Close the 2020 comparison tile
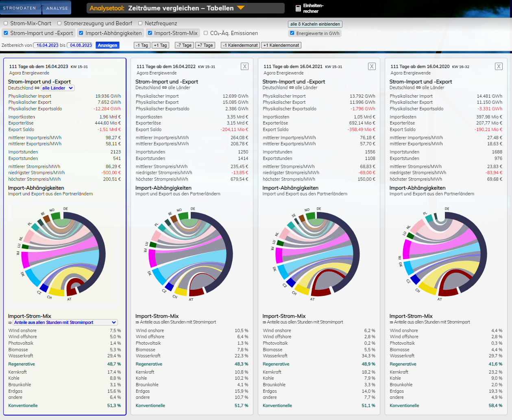512x420 pixels. tap(499, 66)
